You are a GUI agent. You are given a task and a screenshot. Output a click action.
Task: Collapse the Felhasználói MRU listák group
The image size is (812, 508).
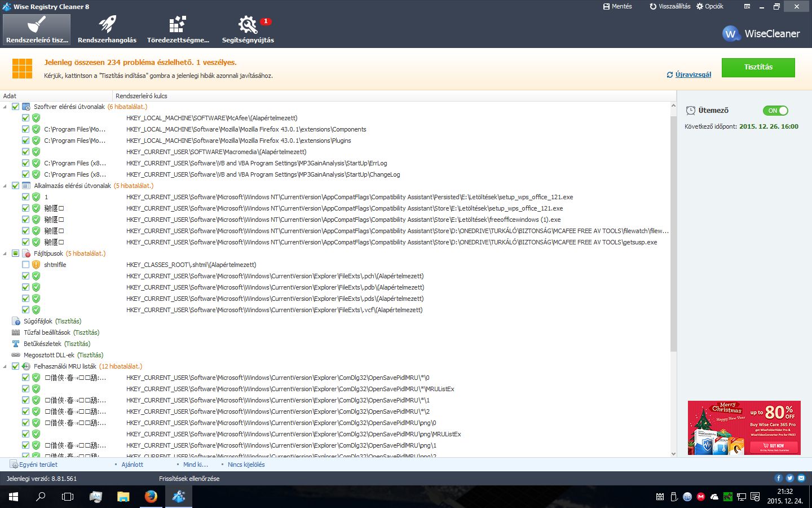5,366
